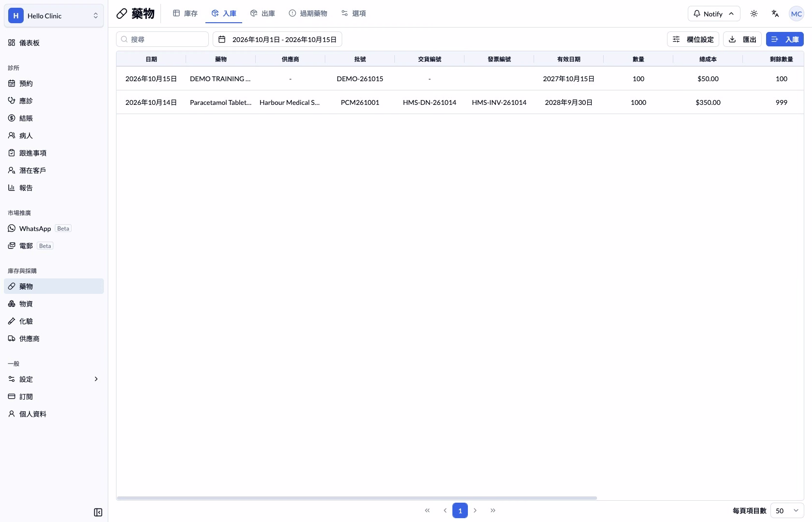Switch to 庫存 stock tab
The image size is (812, 522).
[x=185, y=14]
